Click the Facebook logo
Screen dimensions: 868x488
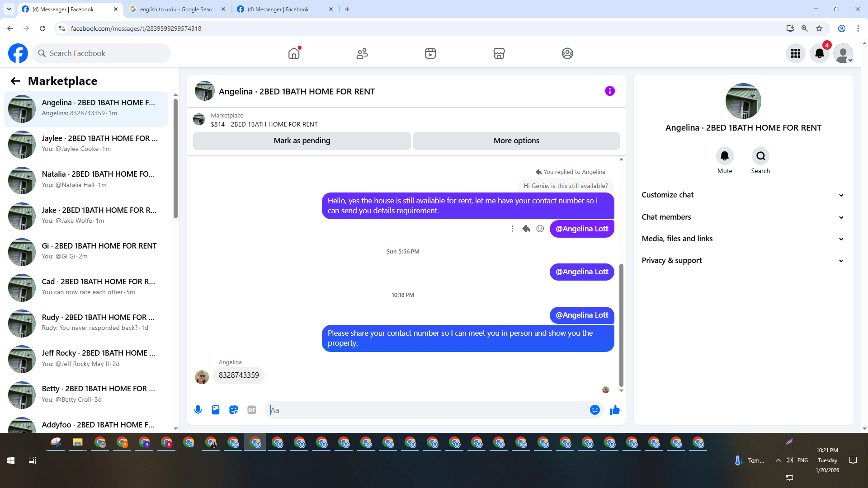[18, 53]
